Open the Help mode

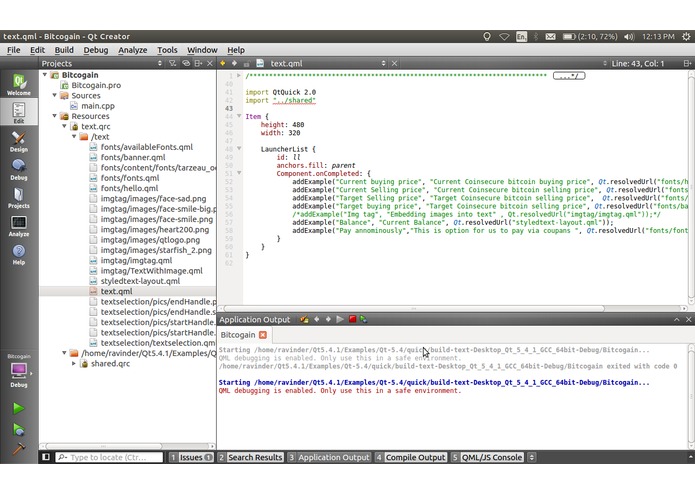[x=19, y=255]
